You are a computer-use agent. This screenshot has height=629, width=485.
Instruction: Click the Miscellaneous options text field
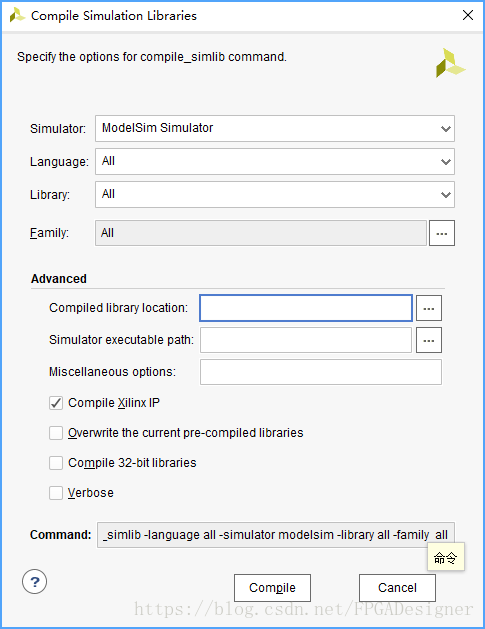point(321,372)
